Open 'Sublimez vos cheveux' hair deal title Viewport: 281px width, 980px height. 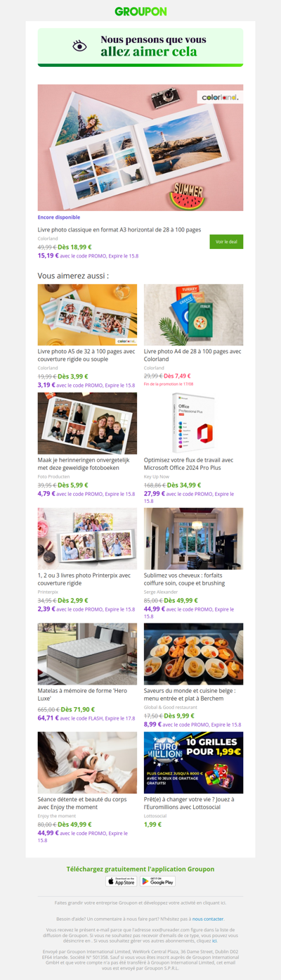184,579
